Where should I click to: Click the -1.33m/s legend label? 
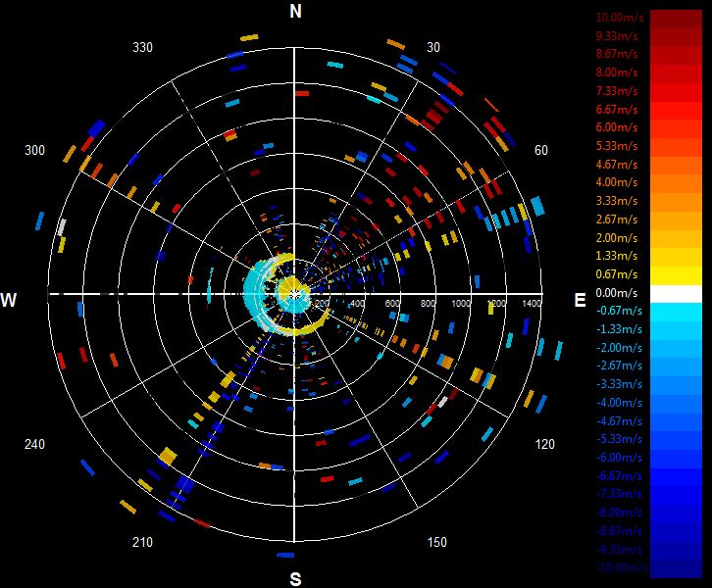619,329
